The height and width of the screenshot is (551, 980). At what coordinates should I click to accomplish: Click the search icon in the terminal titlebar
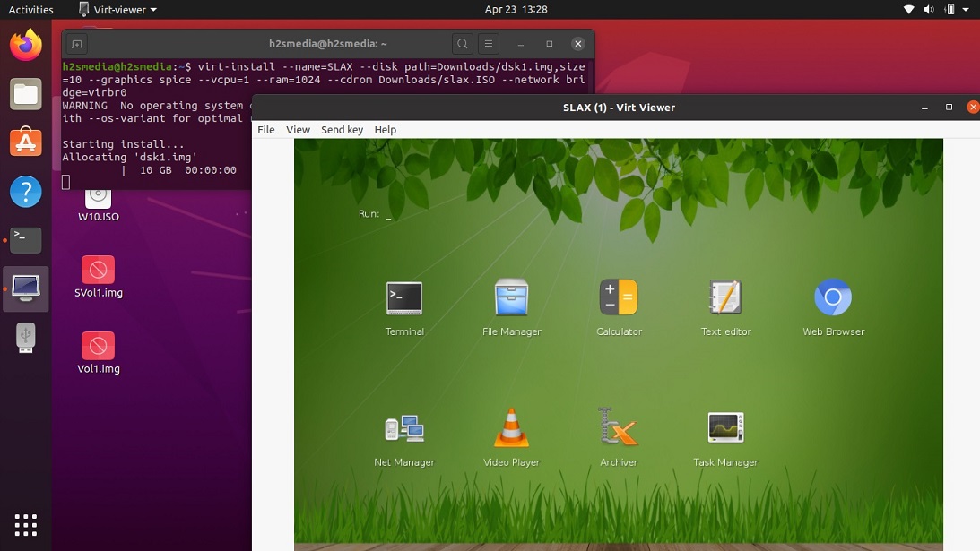point(463,42)
